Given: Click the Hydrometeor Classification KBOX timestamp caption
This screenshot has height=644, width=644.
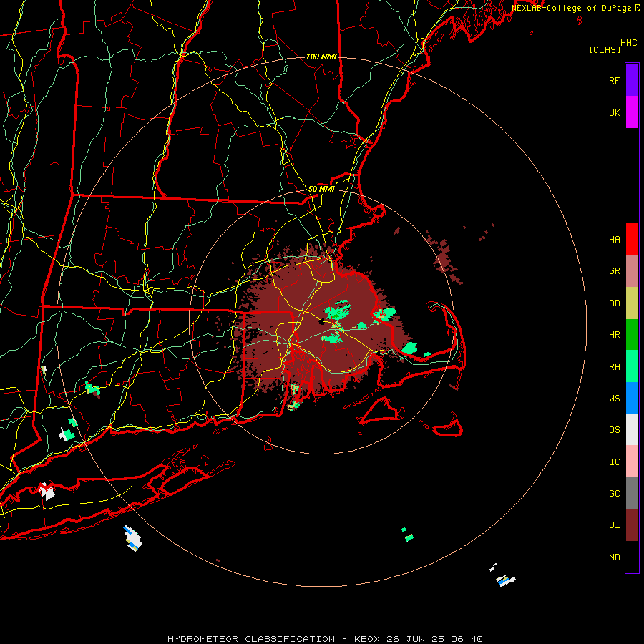Looking at the screenshot, I should point(326,639).
